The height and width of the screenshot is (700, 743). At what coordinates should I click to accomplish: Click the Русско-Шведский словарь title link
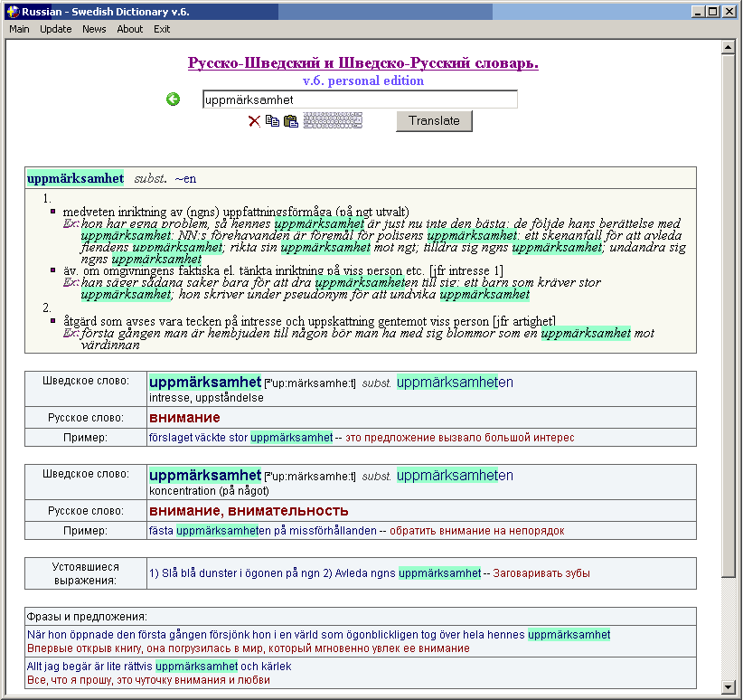coord(362,63)
